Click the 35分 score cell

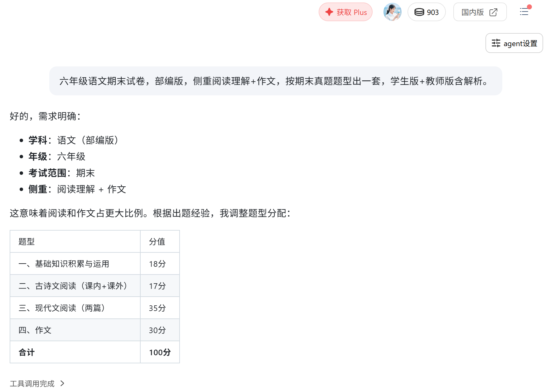click(x=160, y=308)
